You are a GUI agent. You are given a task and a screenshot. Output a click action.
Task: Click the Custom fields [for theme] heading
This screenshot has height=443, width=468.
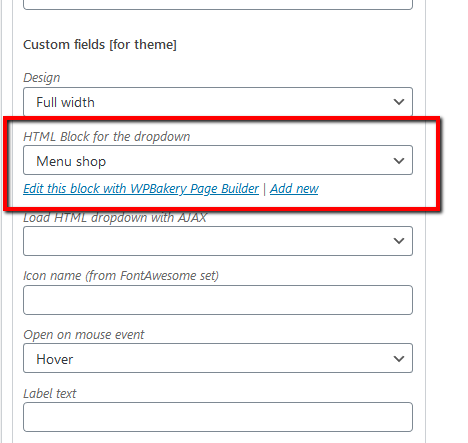click(100, 45)
